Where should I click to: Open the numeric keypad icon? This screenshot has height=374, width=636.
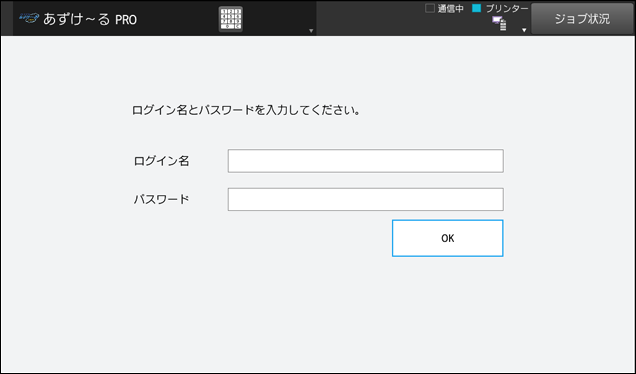pos(231,19)
